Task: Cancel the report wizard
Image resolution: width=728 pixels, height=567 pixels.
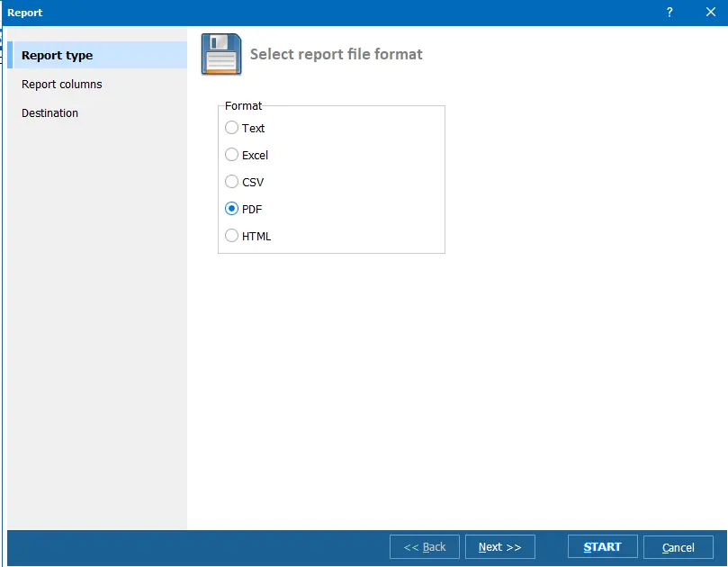Action: pos(678,547)
